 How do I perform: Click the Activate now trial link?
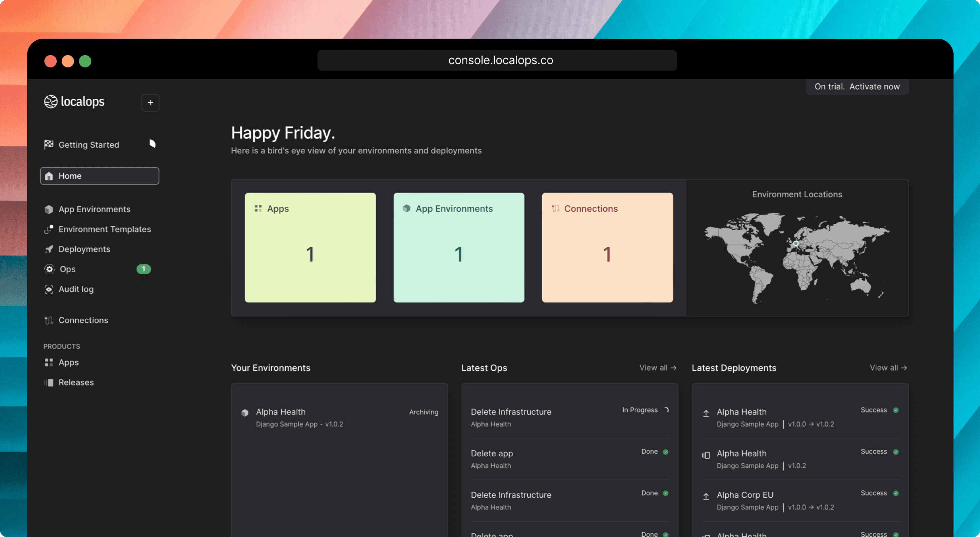(874, 87)
